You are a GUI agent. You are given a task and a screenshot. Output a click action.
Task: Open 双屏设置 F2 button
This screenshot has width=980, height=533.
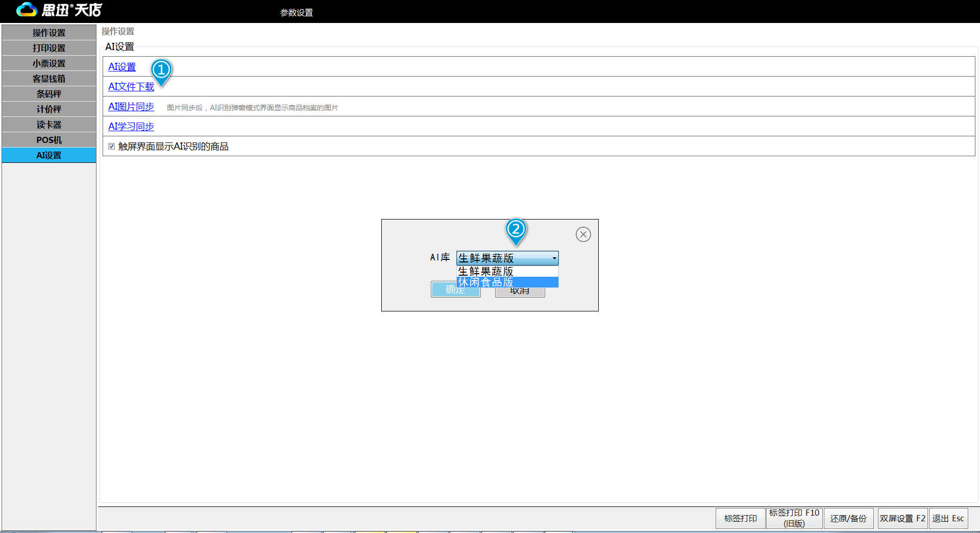902,518
